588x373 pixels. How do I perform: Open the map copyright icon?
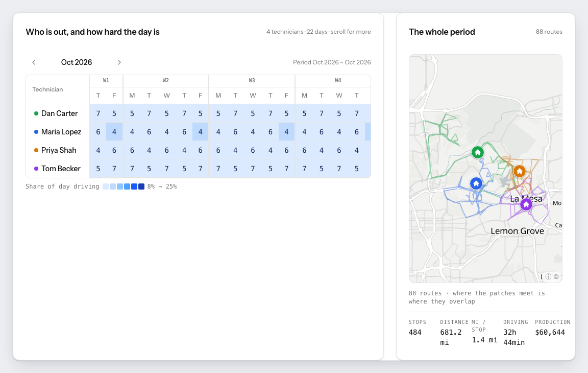[556, 276]
